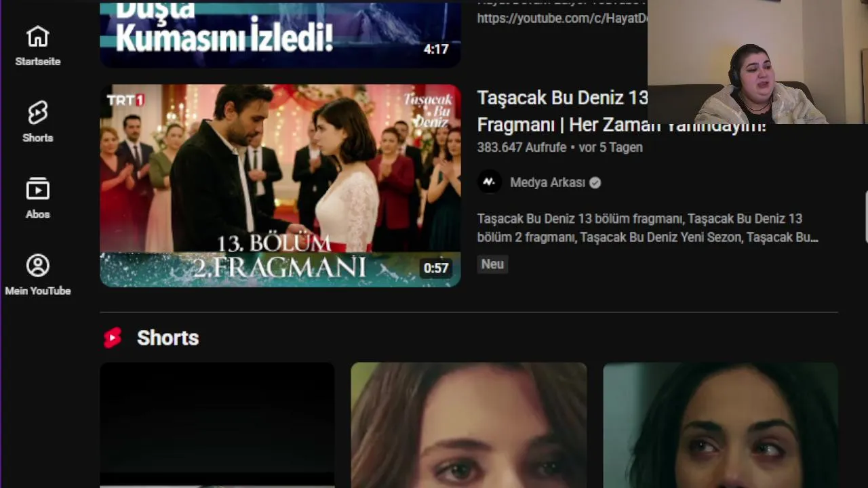Screen dimensions: 868x488
Task: Click the video description starting Taşacak Bu Deniz 13 bölüm
Action: (x=648, y=228)
